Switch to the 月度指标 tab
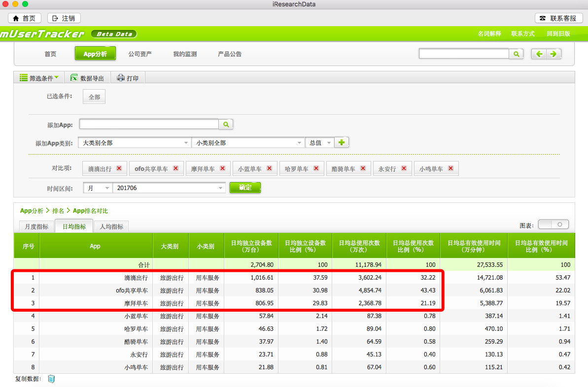This screenshot has height=387, width=588. click(x=36, y=226)
